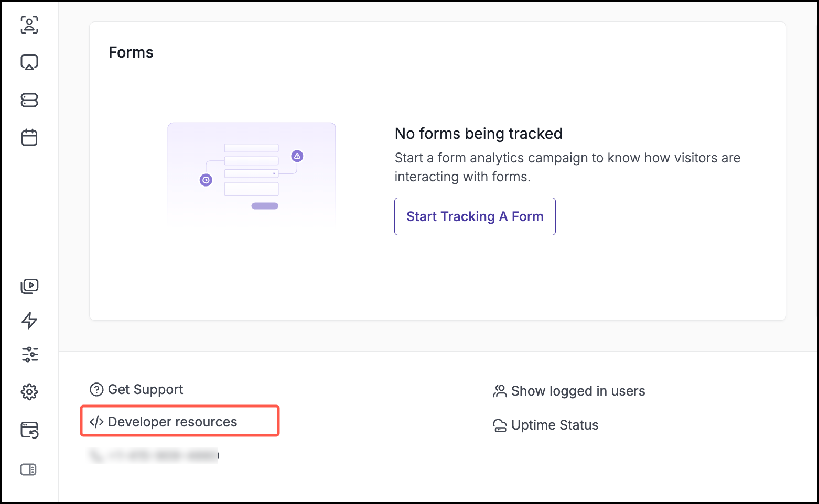Click the form analytics campaign description text
819x504 pixels.
pyautogui.click(x=567, y=167)
